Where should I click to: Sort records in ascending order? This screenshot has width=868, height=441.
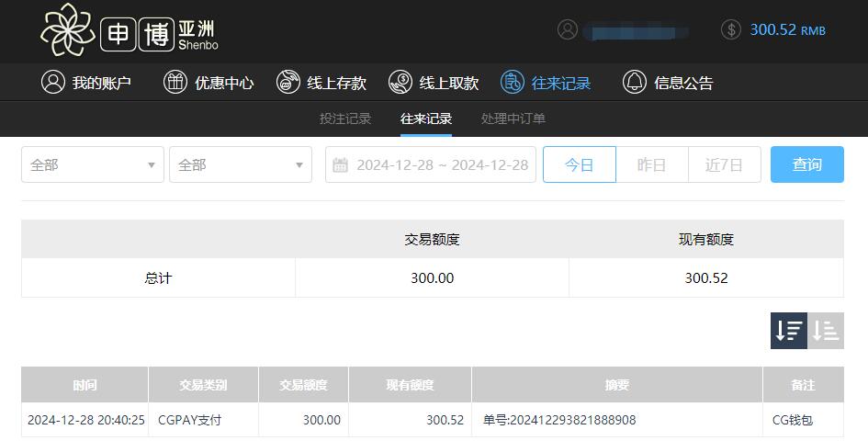pyautogui.click(x=826, y=331)
